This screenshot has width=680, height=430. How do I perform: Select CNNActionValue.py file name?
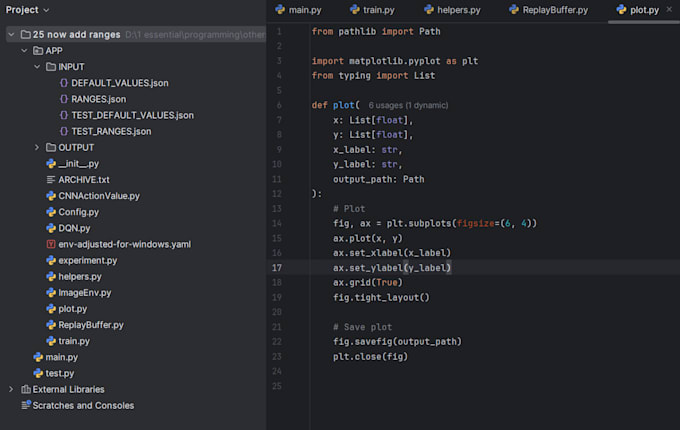click(99, 196)
